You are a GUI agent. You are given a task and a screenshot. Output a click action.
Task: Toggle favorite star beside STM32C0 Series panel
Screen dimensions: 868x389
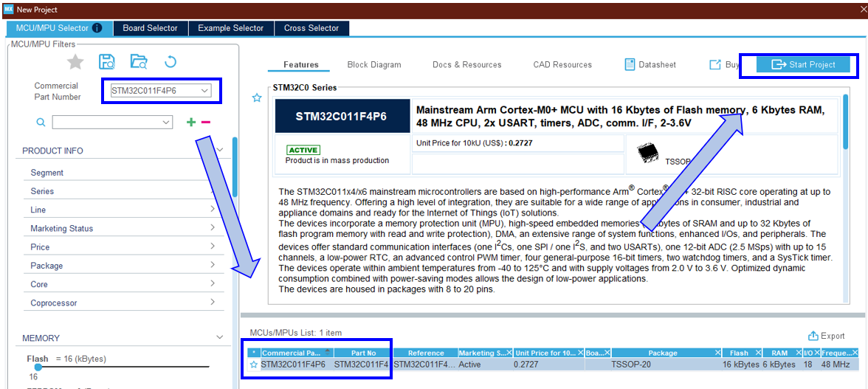(x=257, y=97)
